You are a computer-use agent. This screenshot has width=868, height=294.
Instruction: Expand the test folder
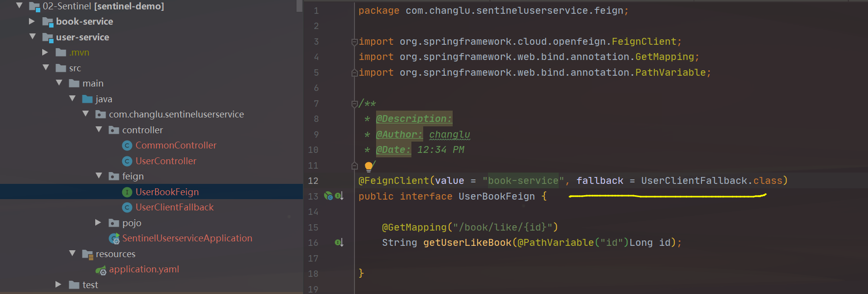pos(58,284)
